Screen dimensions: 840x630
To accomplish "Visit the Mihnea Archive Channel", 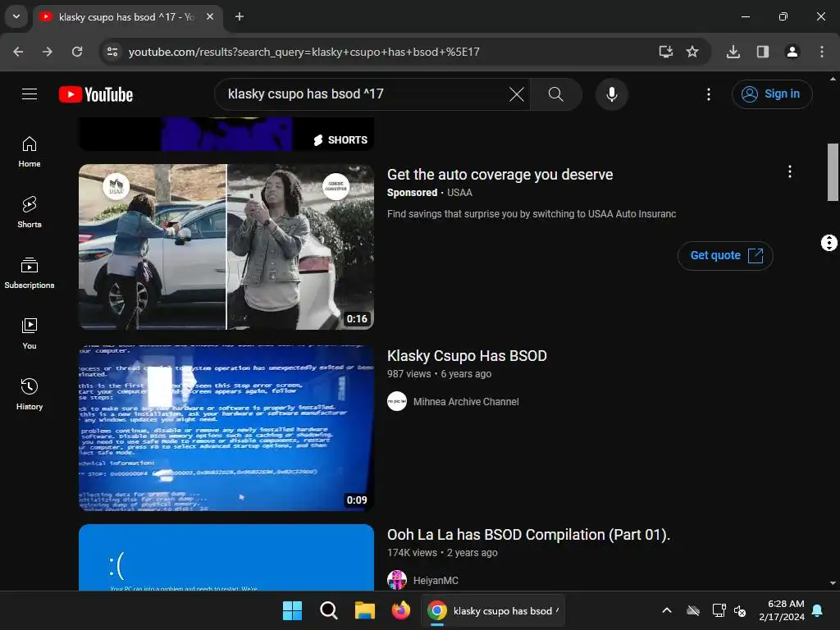I will click(x=466, y=402).
